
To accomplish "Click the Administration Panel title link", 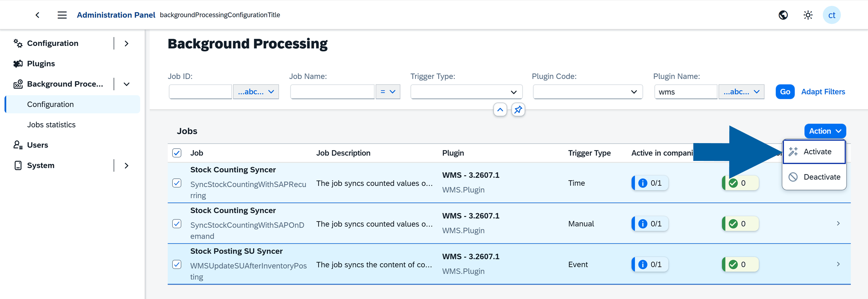I will 116,15.
